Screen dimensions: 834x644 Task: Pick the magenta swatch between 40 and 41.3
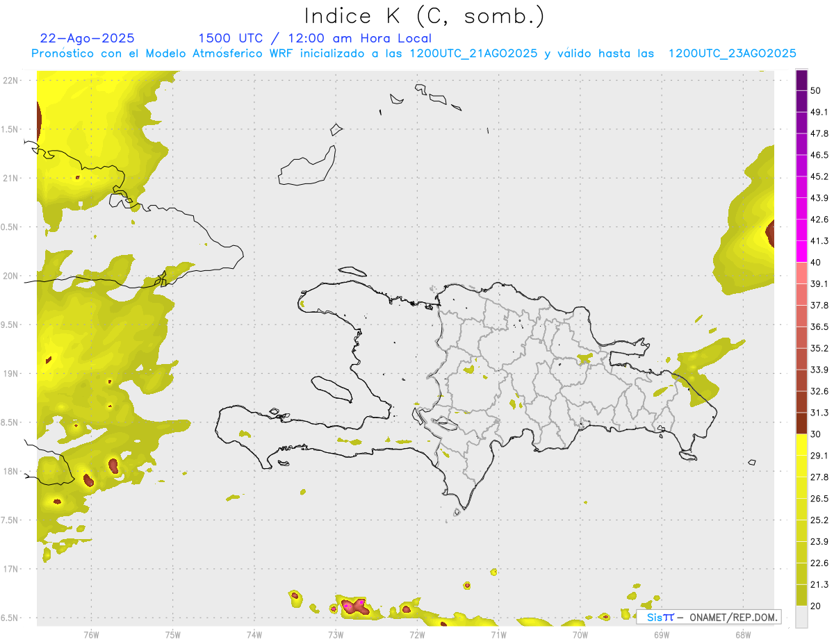(x=801, y=251)
